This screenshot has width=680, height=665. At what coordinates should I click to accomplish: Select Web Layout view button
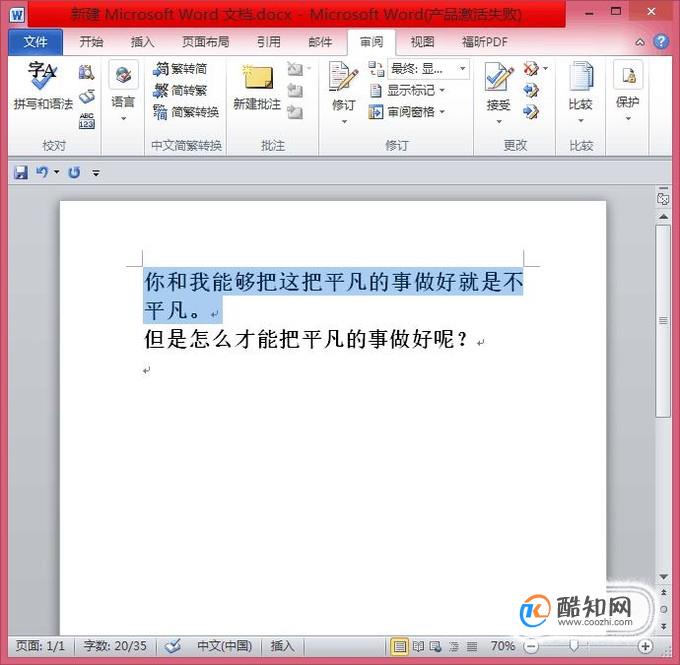[435, 647]
